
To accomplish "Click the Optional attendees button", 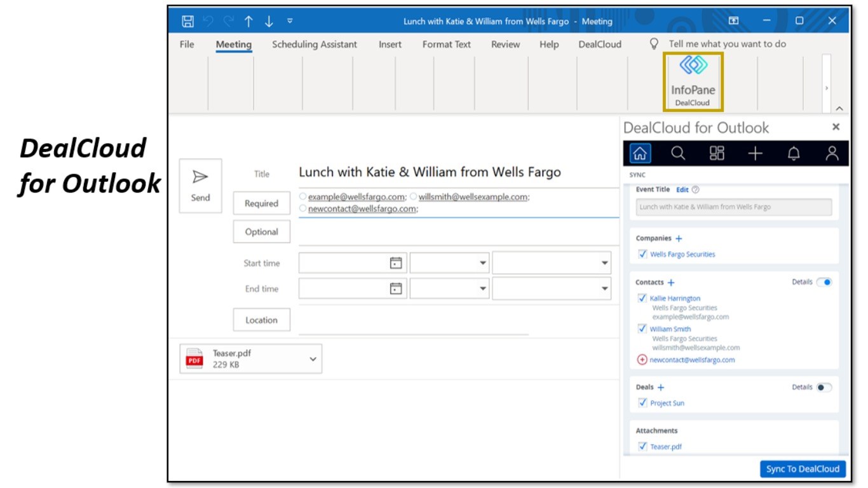I will [262, 232].
